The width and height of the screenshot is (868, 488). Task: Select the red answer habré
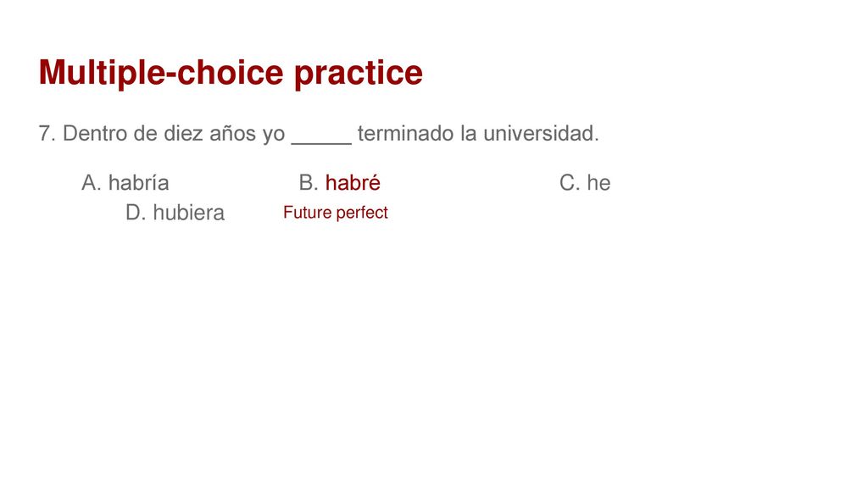(353, 183)
